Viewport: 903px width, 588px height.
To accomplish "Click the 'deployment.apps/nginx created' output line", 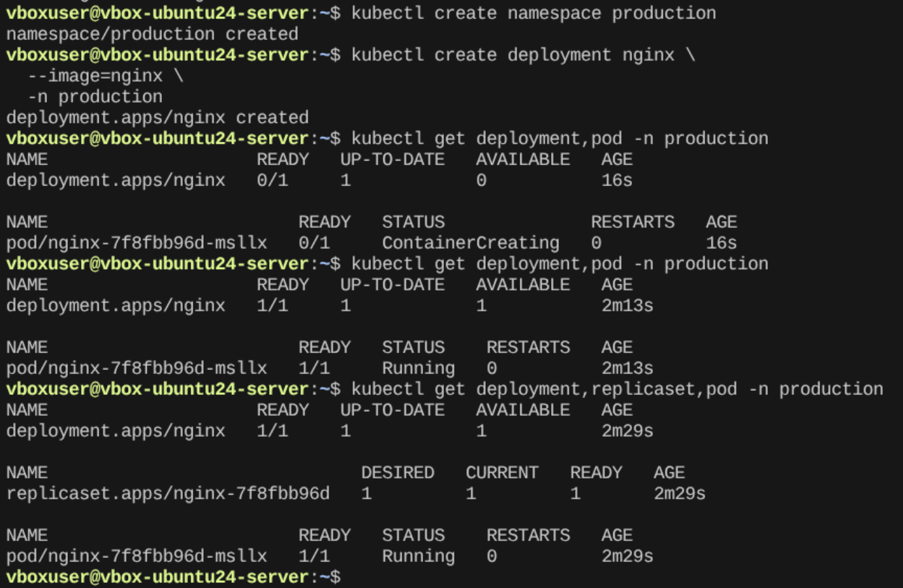I will (x=157, y=117).
